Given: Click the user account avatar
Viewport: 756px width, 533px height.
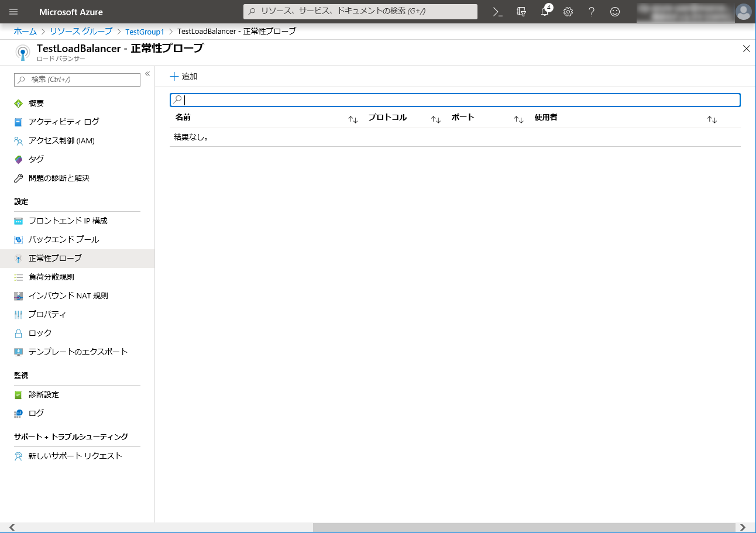Looking at the screenshot, I should point(743,12).
